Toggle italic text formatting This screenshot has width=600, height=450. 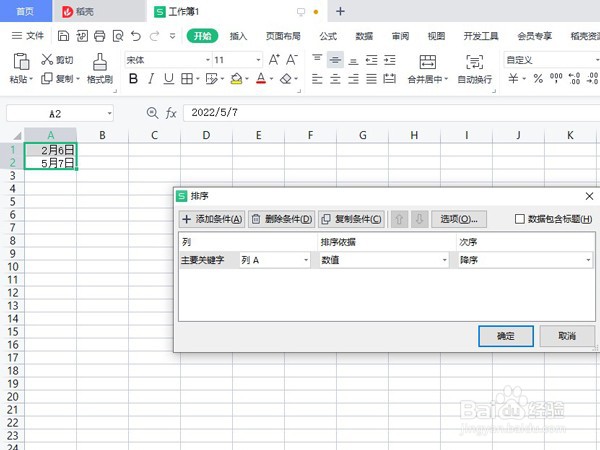pyautogui.click(x=152, y=79)
